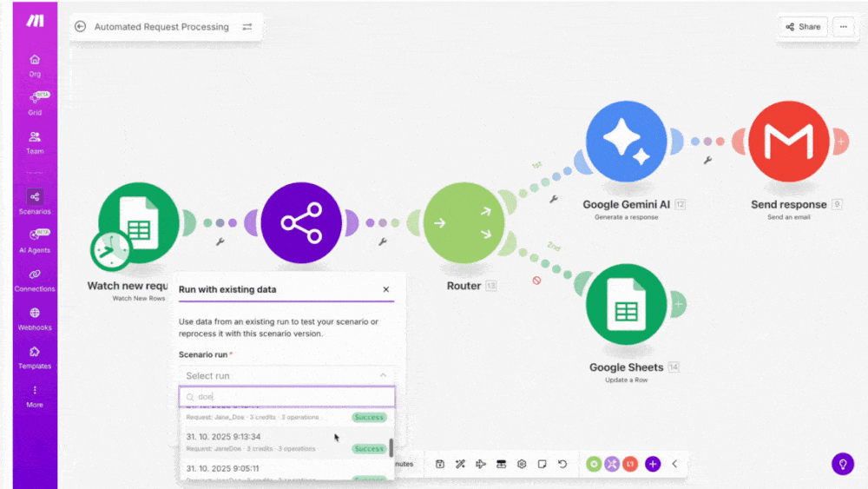Click the Automated Request Processing title
The height and width of the screenshot is (489, 868).
coord(161,27)
